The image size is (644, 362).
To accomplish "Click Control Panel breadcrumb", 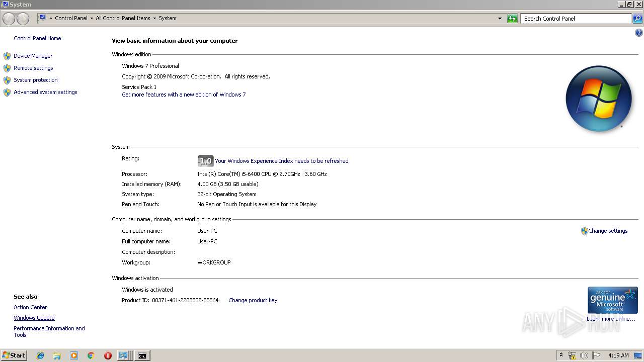I will tap(71, 18).
